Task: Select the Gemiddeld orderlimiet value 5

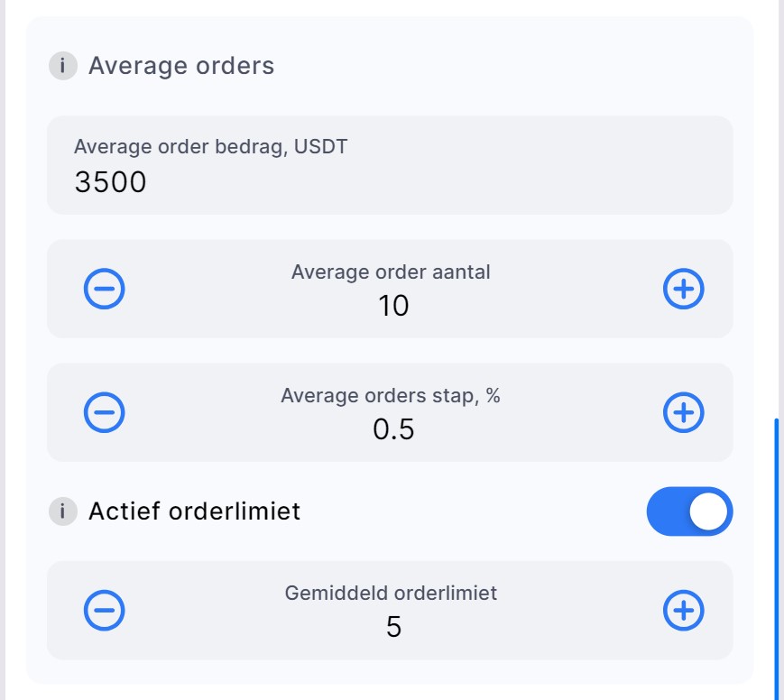Action: click(393, 627)
